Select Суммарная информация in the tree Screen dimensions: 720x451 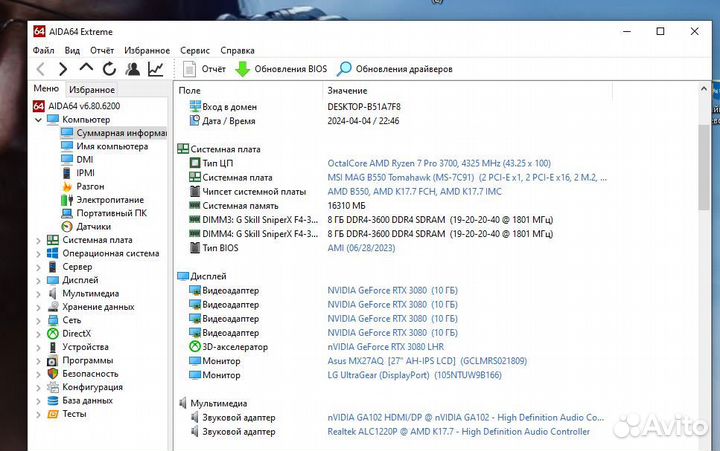click(x=122, y=133)
